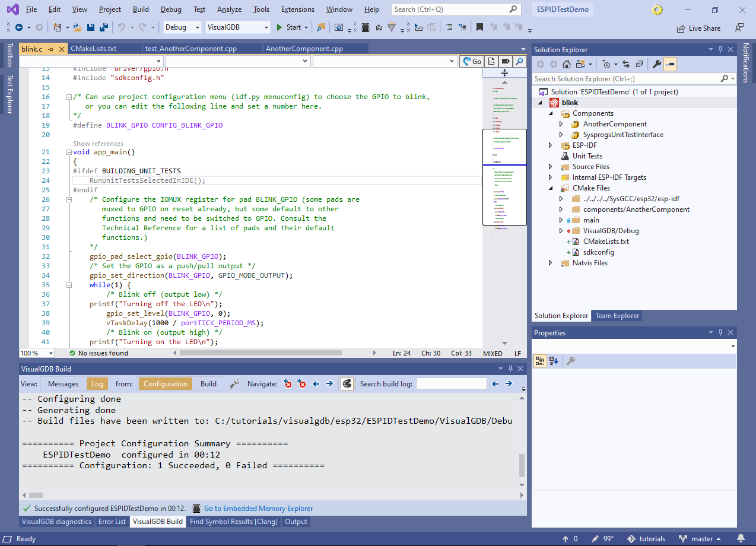Click the Save All icon in toolbar
This screenshot has height=546, width=756.
point(103,27)
